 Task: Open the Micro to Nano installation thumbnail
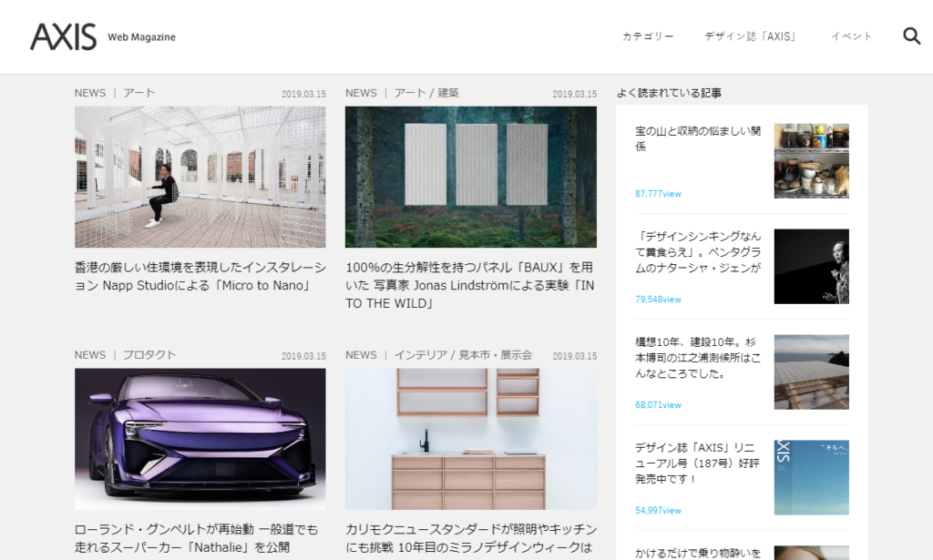point(200,177)
